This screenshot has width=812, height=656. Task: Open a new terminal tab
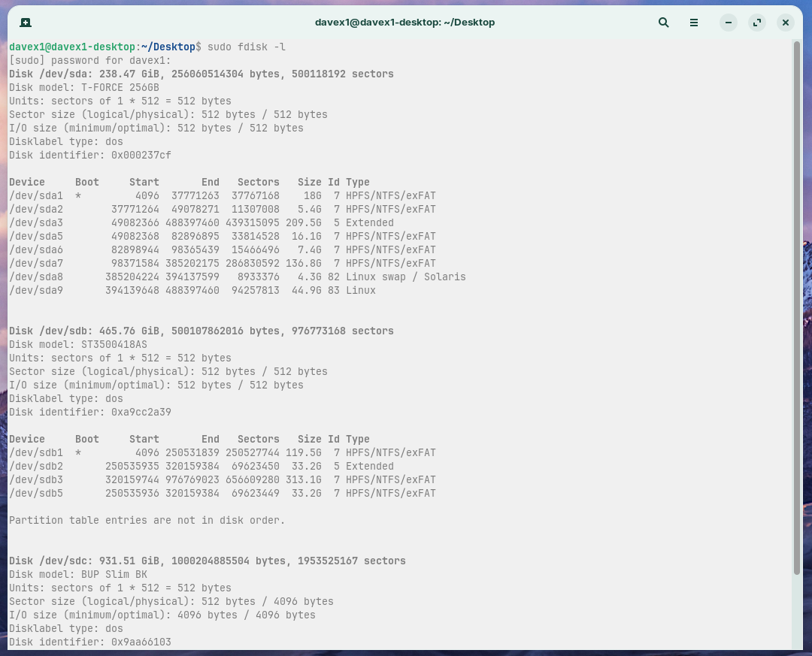[x=26, y=23]
